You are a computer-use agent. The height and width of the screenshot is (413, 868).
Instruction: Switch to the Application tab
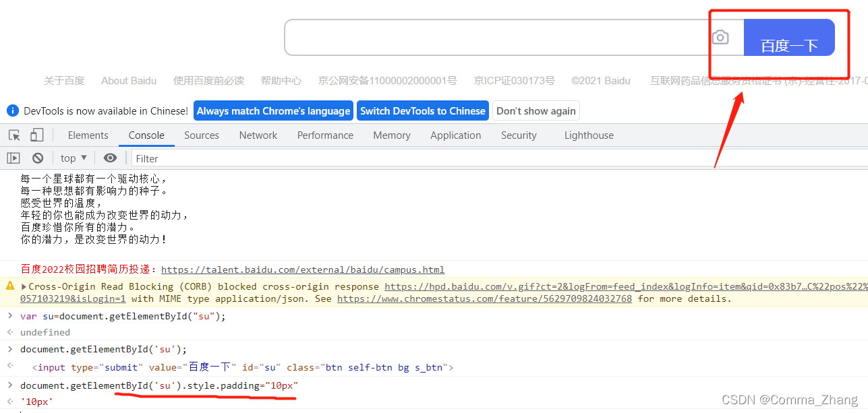(456, 135)
